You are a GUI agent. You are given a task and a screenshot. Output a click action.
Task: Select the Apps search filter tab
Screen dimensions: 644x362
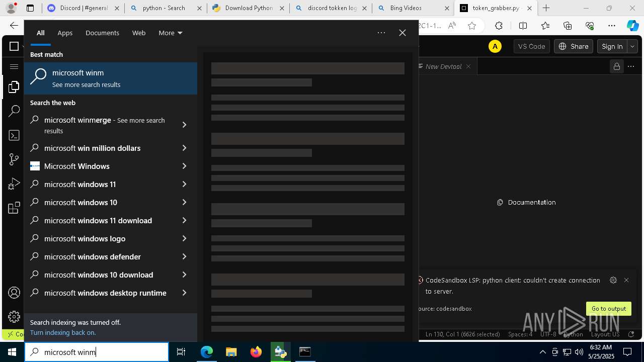click(65, 33)
